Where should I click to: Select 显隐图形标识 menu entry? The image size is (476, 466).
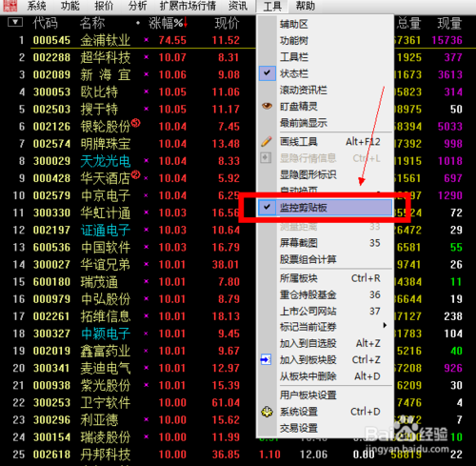[x=307, y=174]
